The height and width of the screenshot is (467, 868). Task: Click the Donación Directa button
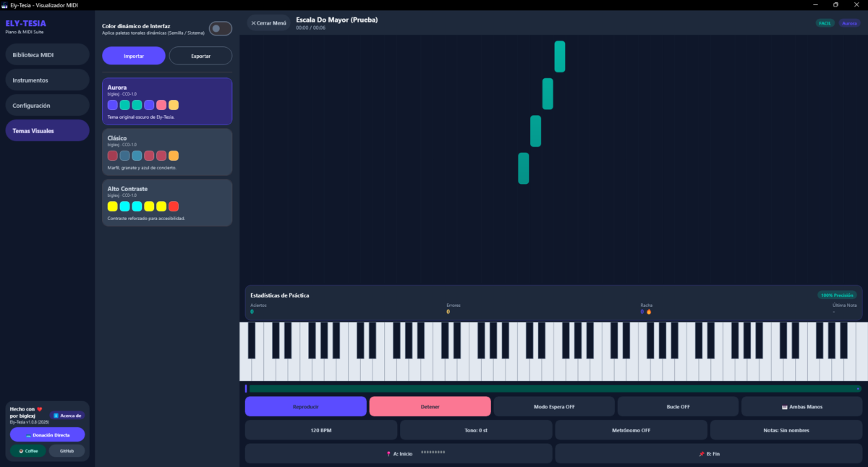[x=48, y=434]
